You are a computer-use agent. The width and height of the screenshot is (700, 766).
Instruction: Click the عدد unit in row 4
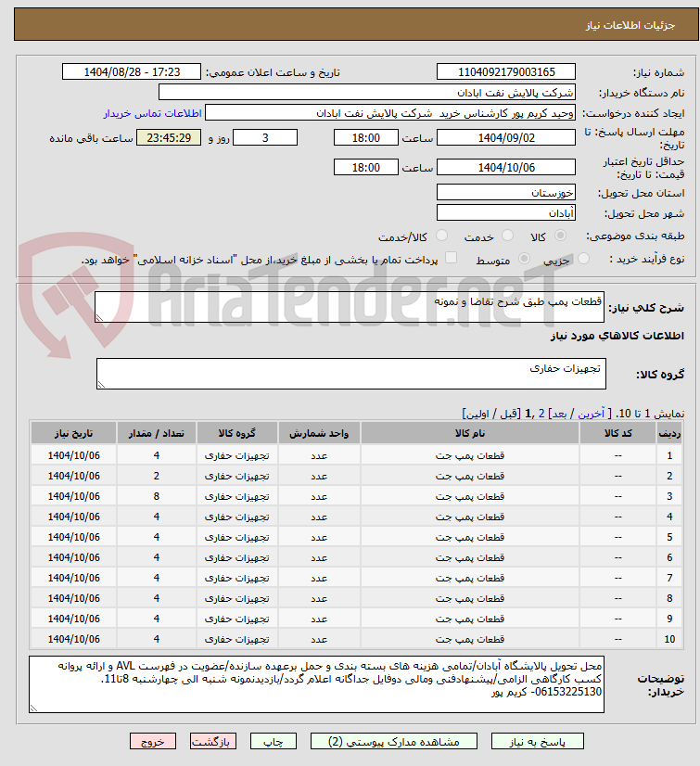coord(319,517)
